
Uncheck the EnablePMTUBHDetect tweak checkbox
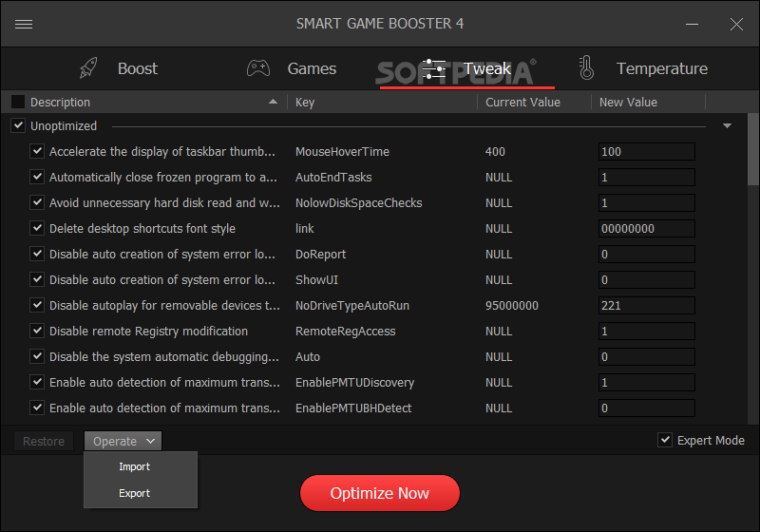[37, 408]
